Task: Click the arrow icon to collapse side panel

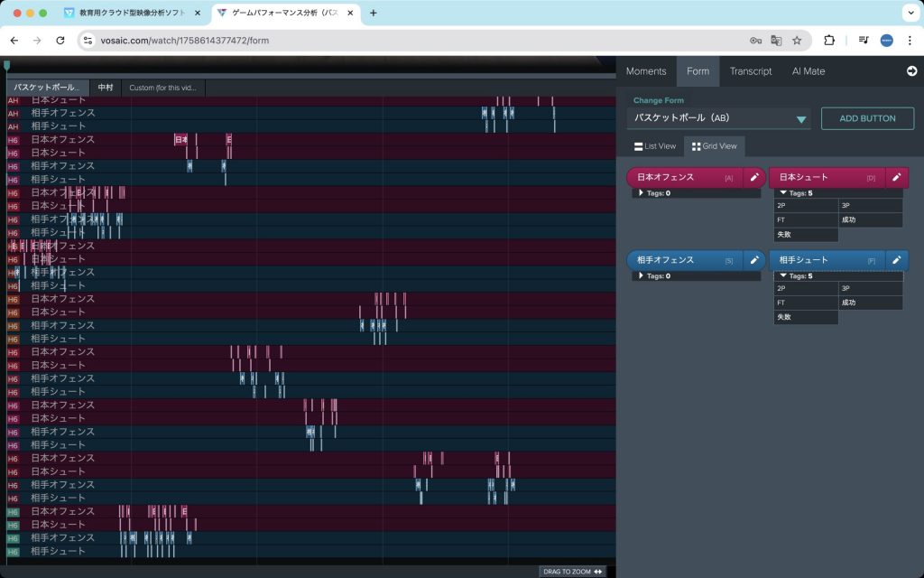Action: [911, 71]
